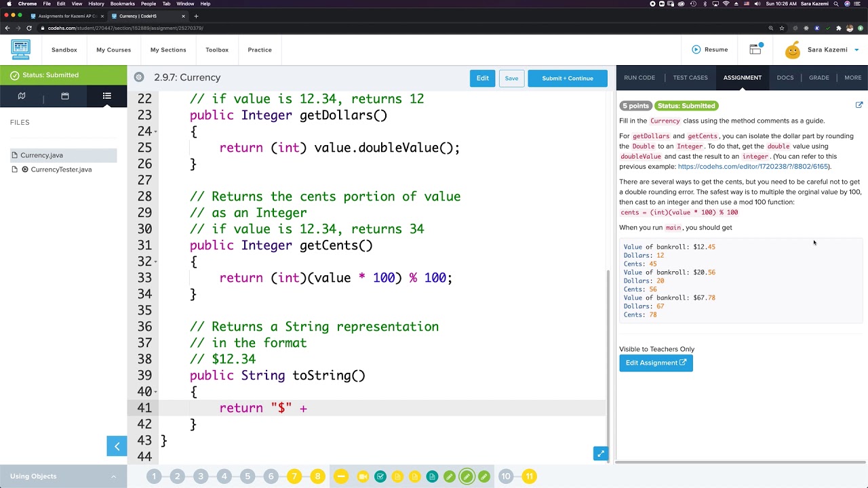Go back with the browser back arrow
868x488 pixels.
7,28
